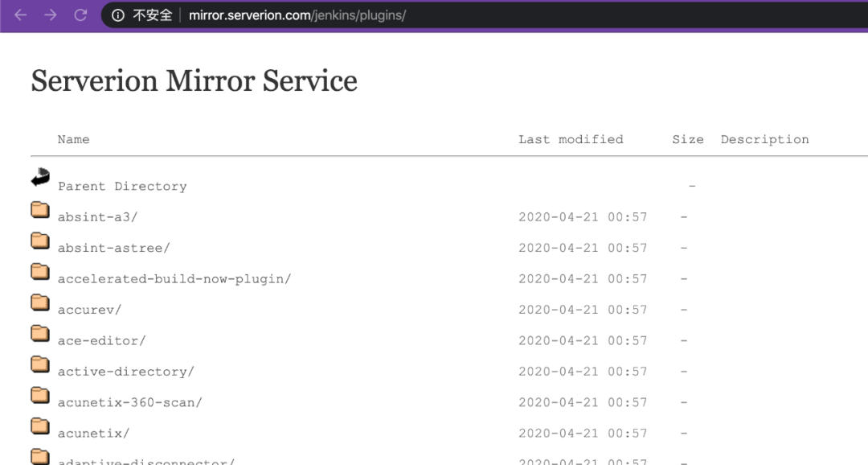Sort by Last modified column header
Image resolution: width=868 pixels, height=465 pixels.
[x=571, y=139]
